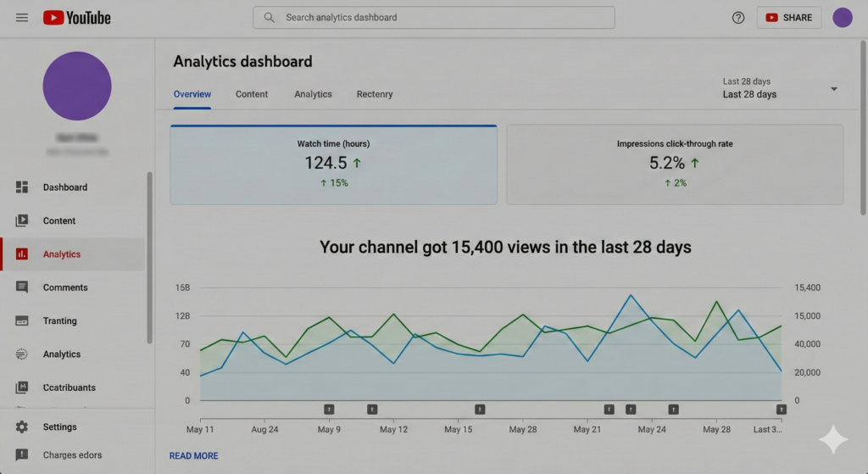The width and height of the screenshot is (868, 474).
Task: Expand the Last 28 days date dropdown
Action: click(x=833, y=89)
